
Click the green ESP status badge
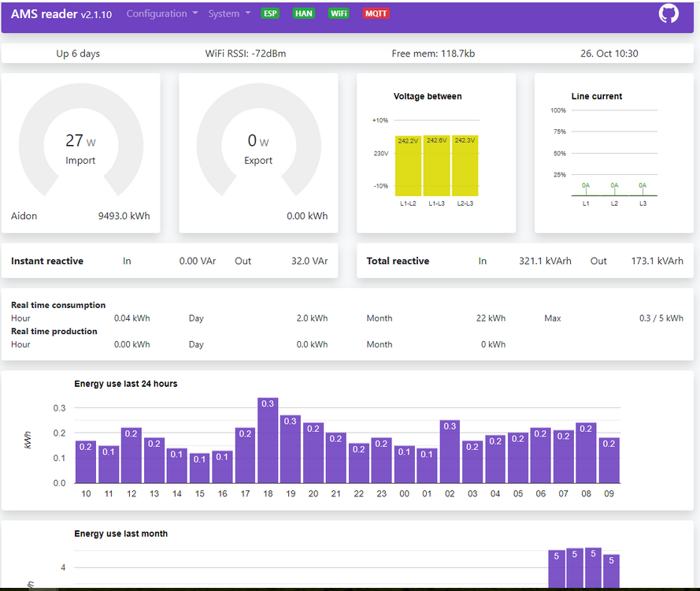[x=270, y=13]
